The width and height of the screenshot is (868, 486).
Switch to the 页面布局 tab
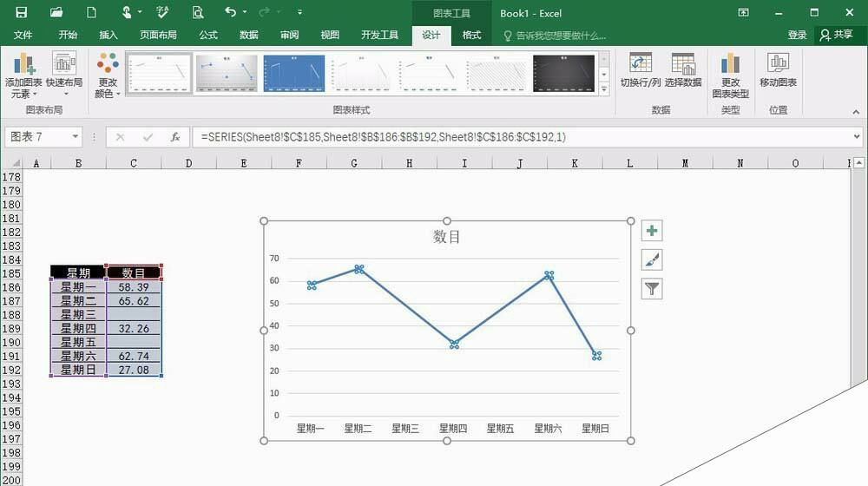(x=158, y=35)
